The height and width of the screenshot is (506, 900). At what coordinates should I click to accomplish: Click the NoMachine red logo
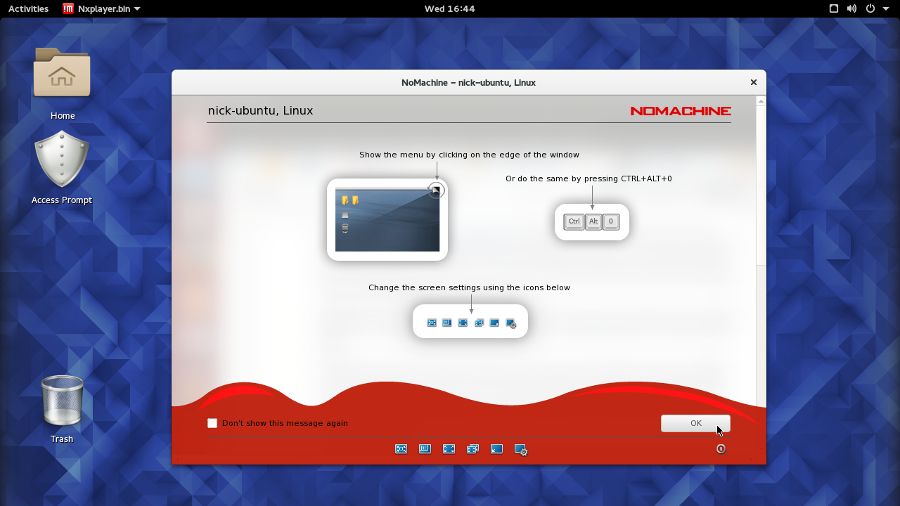coord(680,111)
